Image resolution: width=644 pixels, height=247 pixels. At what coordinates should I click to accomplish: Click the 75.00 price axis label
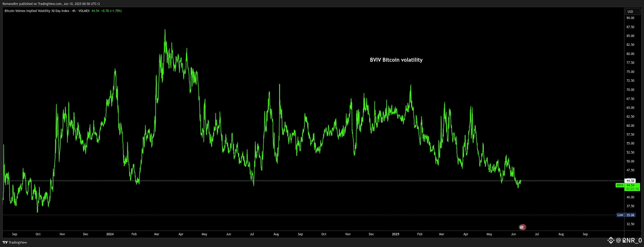(630, 72)
